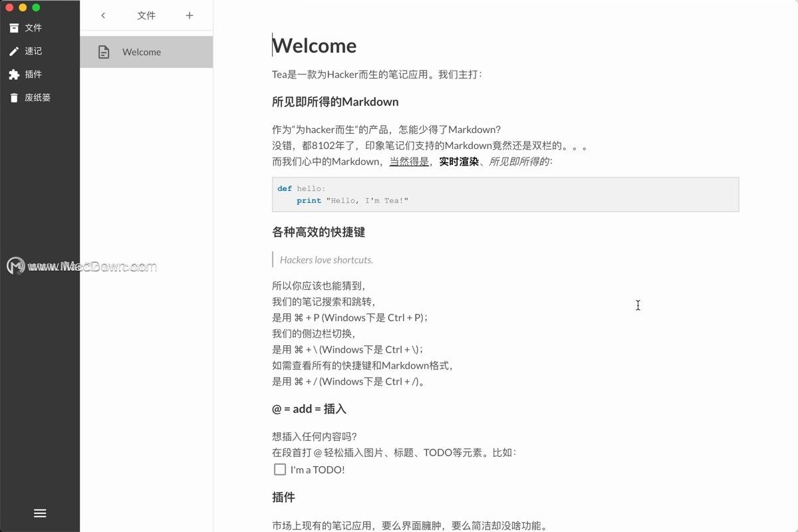Viewport: 798px width, 532px height.
Task: Open the hamburger menu in the sidebar
Action: [40, 513]
